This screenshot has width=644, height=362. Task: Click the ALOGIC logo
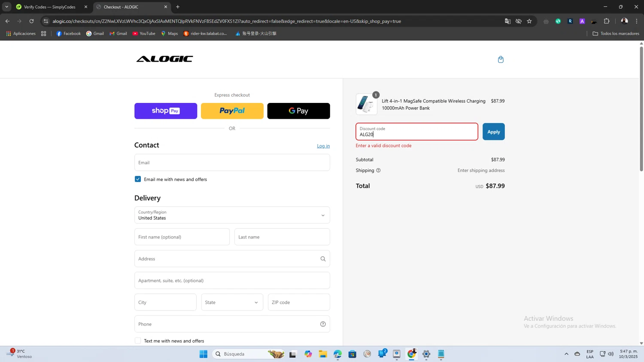(164, 59)
